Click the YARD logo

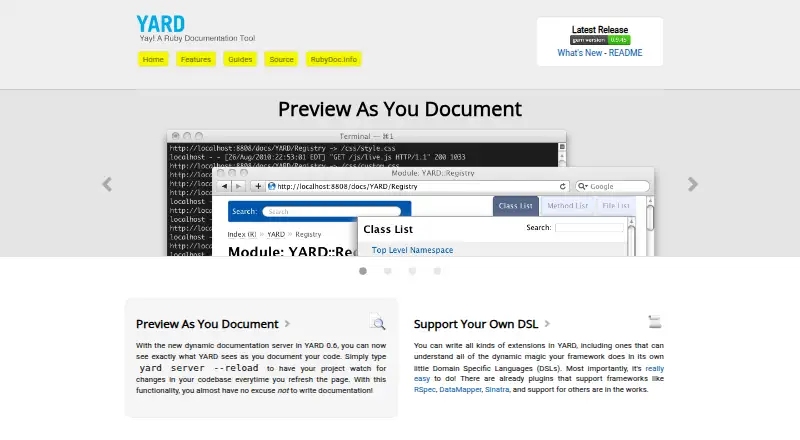coord(160,24)
